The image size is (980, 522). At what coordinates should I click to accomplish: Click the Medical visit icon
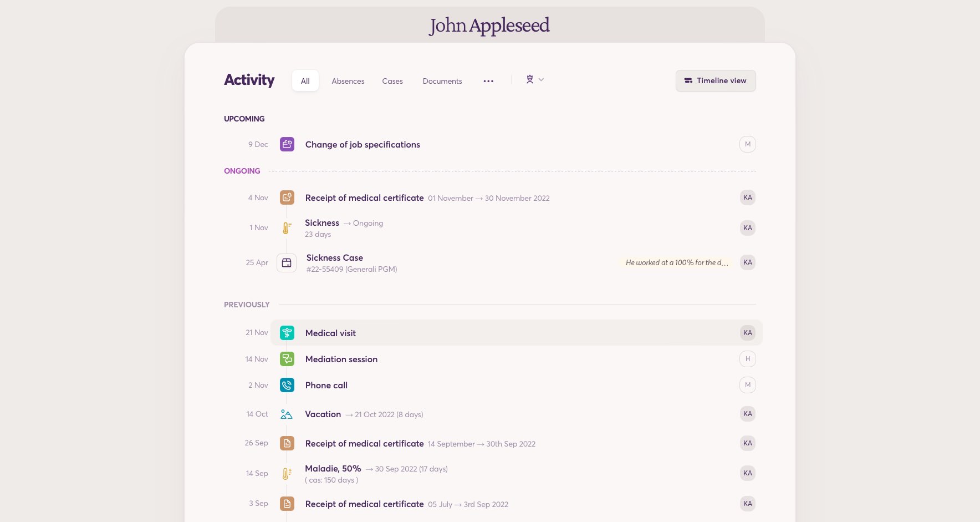click(x=287, y=333)
